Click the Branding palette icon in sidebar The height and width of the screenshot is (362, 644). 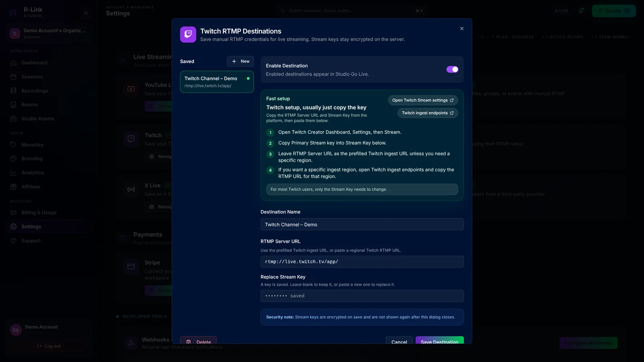point(13,158)
